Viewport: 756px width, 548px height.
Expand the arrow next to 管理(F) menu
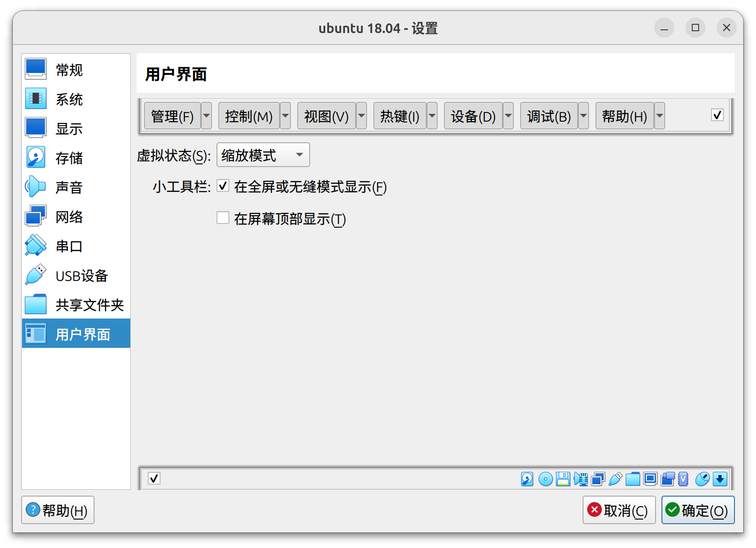206,116
